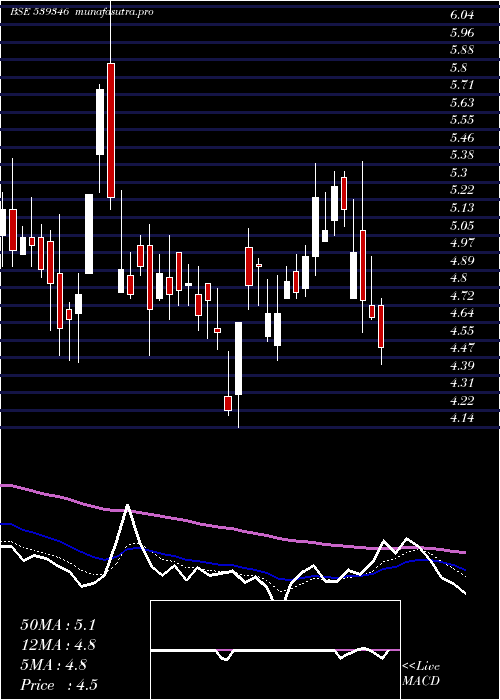500x700 pixels.
Task: Click the 5.13 price axis label
Action: tap(462, 208)
